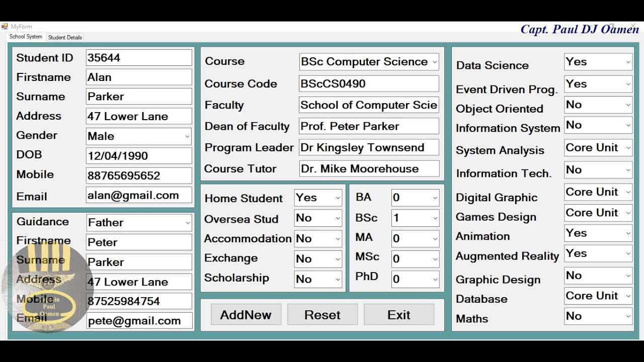Click the guardian Firstname field showing Peter
This screenshot has height=362, width=644.
point(139,242)
